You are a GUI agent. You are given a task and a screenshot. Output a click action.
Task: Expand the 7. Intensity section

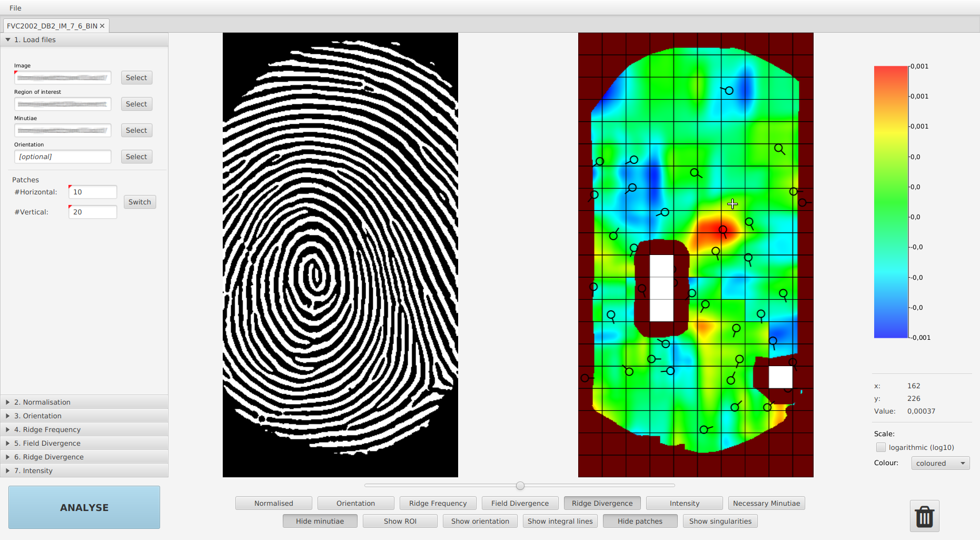(84, 470)
